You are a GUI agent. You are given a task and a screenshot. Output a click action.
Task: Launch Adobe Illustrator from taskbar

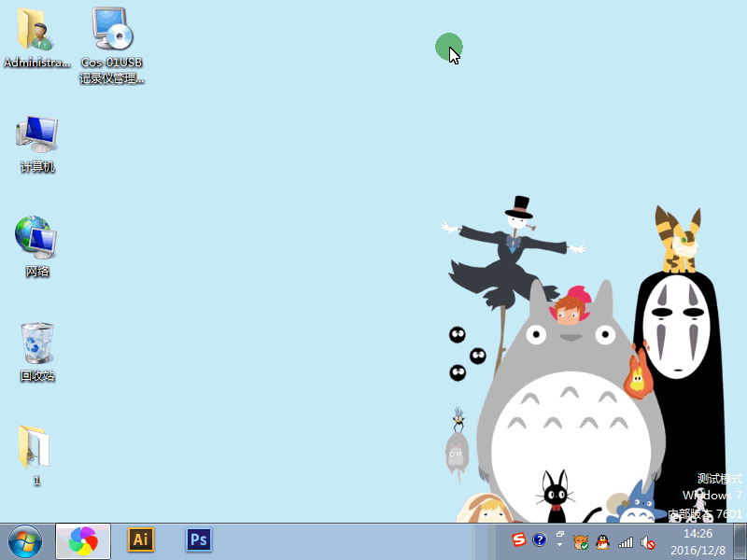pos(141,540)
